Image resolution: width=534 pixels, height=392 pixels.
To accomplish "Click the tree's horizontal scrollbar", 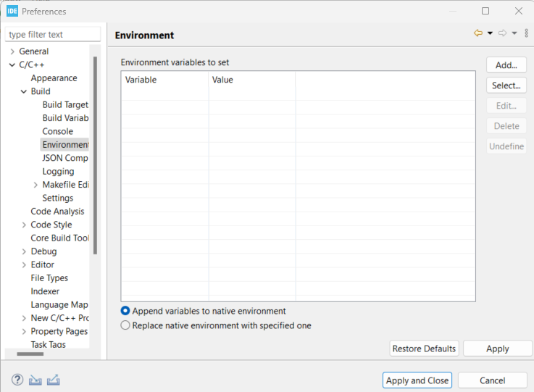I will [30, 354].
